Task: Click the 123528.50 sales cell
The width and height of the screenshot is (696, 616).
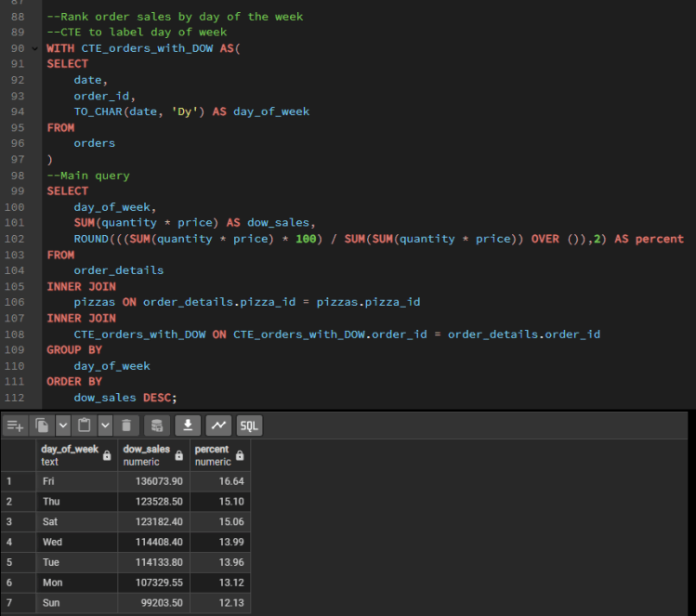Action: [153, 501]
